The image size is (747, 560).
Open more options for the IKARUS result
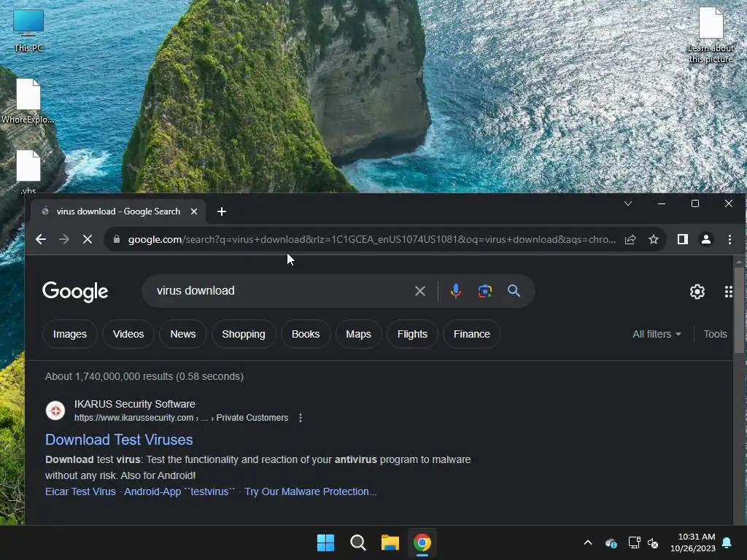click(300, 418)
